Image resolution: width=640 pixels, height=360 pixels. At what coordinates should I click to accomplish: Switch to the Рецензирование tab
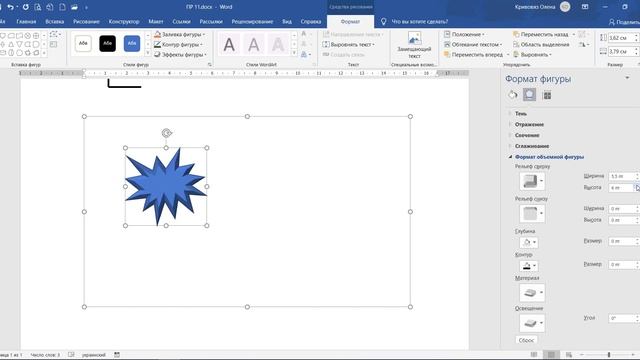[252, 22]
